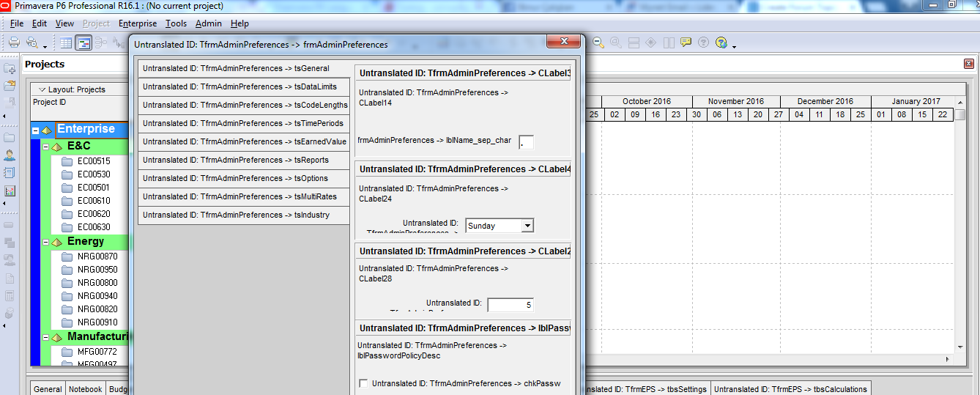Image resolution: width=980 pixels, height=395 pixels.
Task: Click the yellow comment bubble toolbar icon
Action: coord(686,43)
